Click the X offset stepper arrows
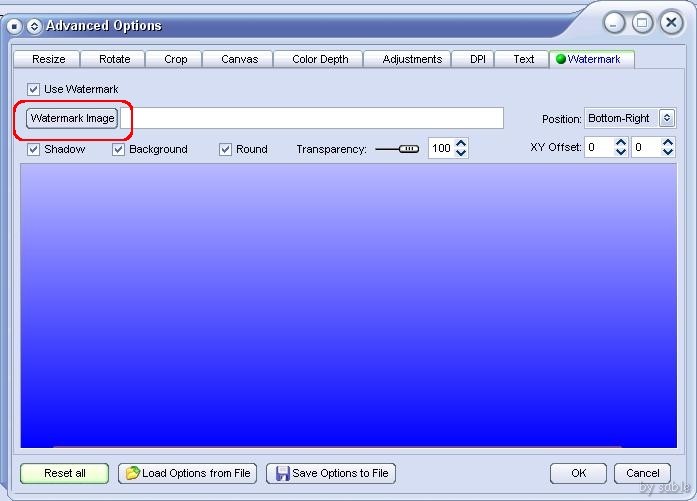Viewport: 697px width, 501px height. coord(621,148)
